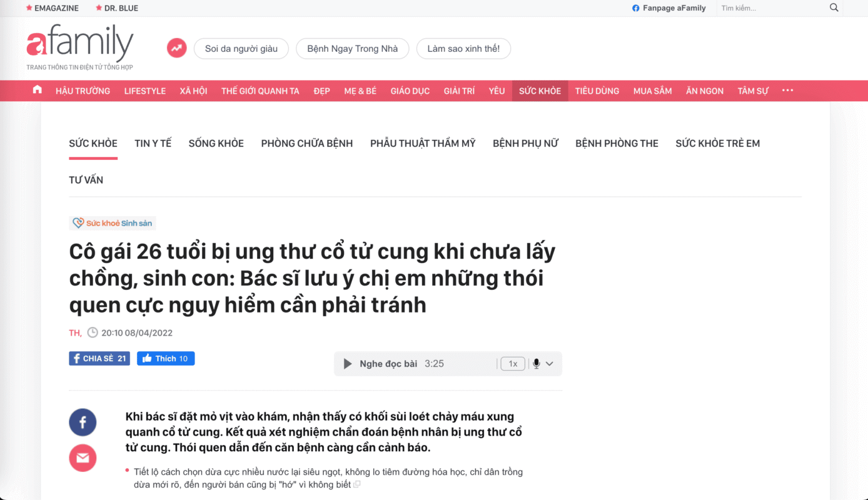
Task: Change playback speed with the 1x button
Action: (x=513, y=364)
